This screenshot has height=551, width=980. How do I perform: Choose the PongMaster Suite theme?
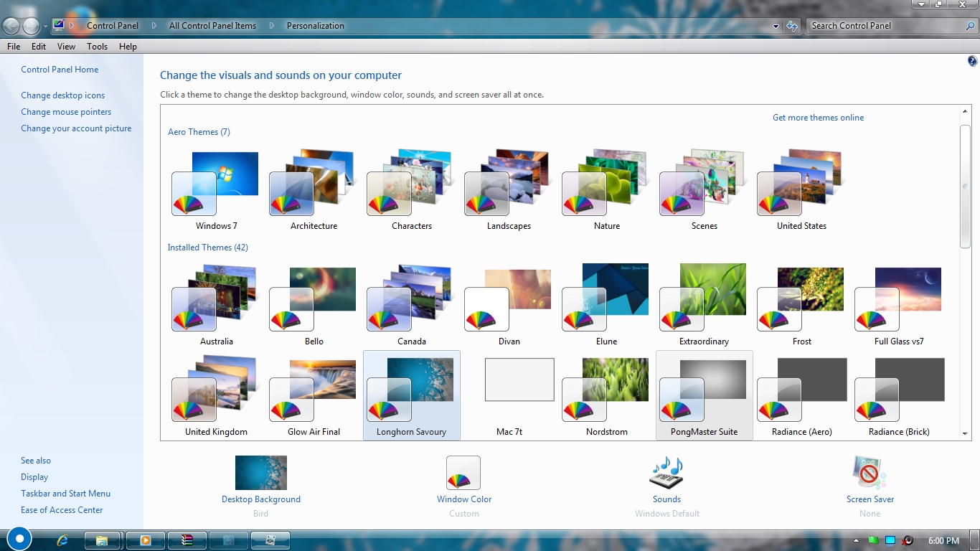[704, 395]
